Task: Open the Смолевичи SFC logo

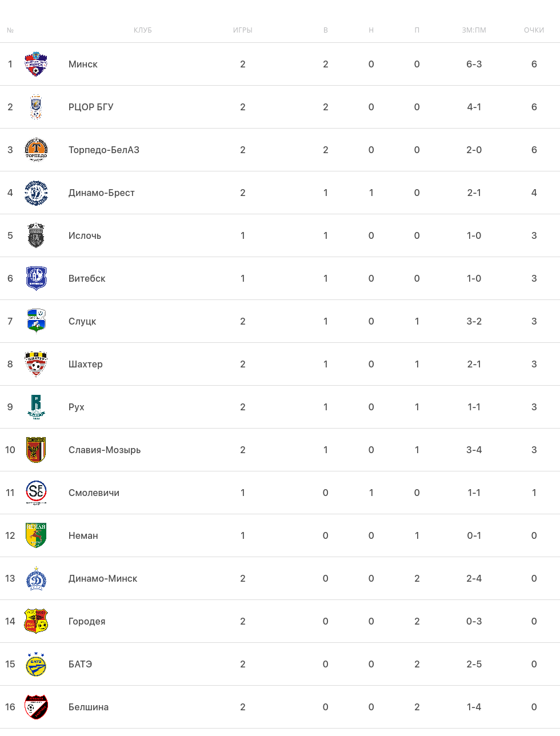Action: click(x=36, y=493)
